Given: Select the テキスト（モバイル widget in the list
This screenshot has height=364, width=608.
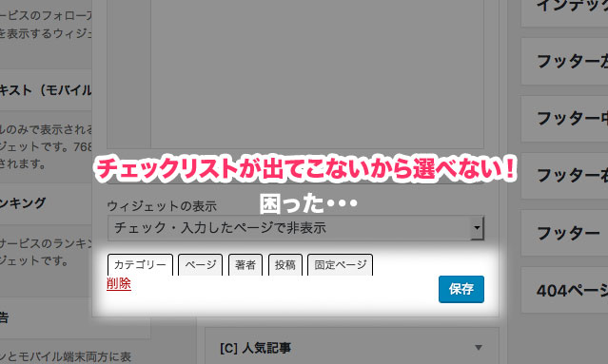Looking at the screenshot, I should [x=46, y=90].
